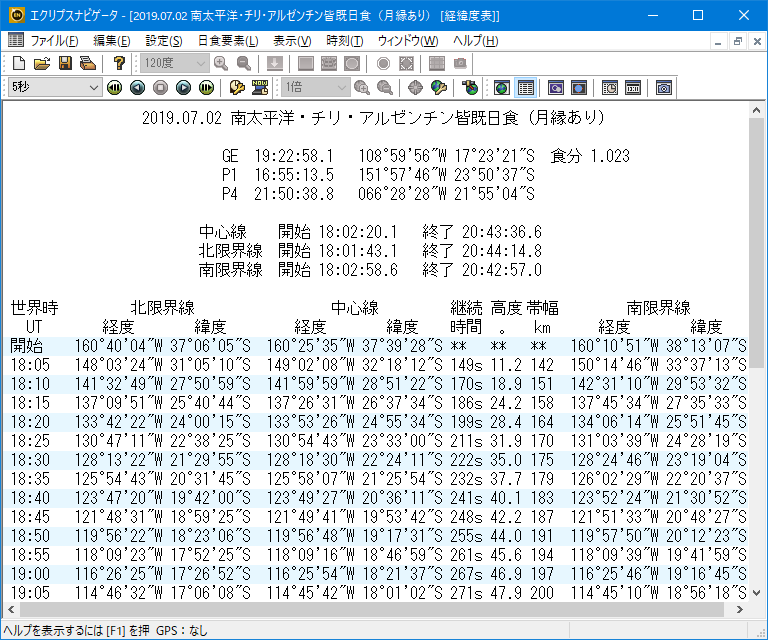Step time forward one interval
The width and height of the screenshot is (768, 640).
[x=183, y=88]
